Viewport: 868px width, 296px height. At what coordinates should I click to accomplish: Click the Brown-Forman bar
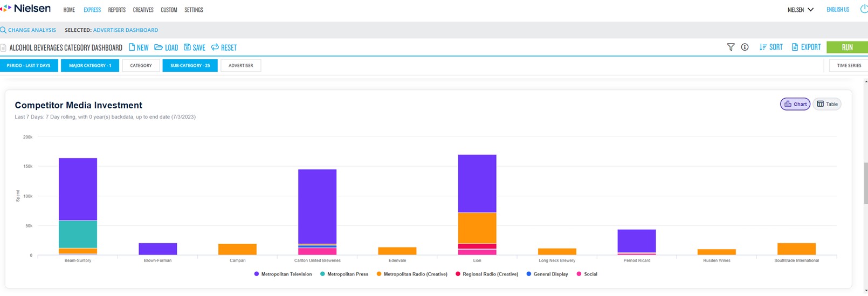tap(157, 249)
